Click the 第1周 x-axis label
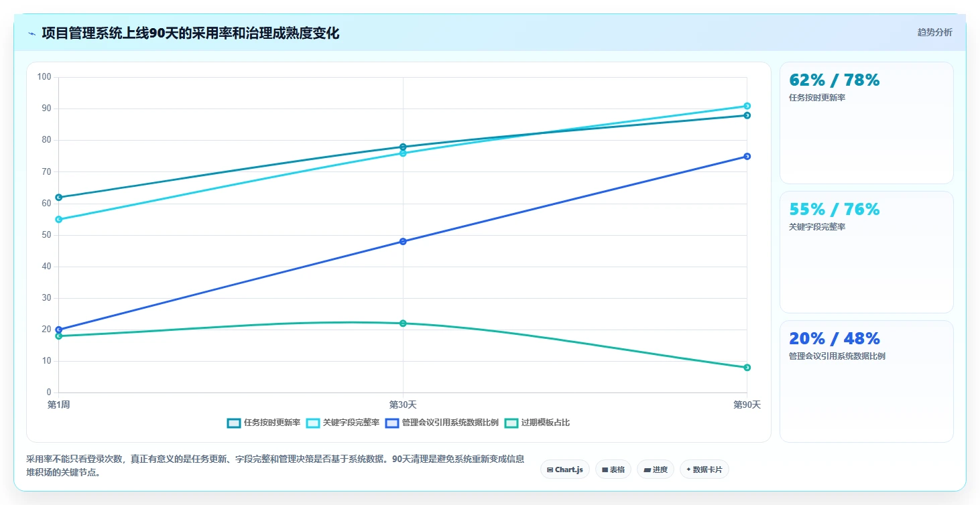This screenshot has height=505, width=980. click(59, 405)
